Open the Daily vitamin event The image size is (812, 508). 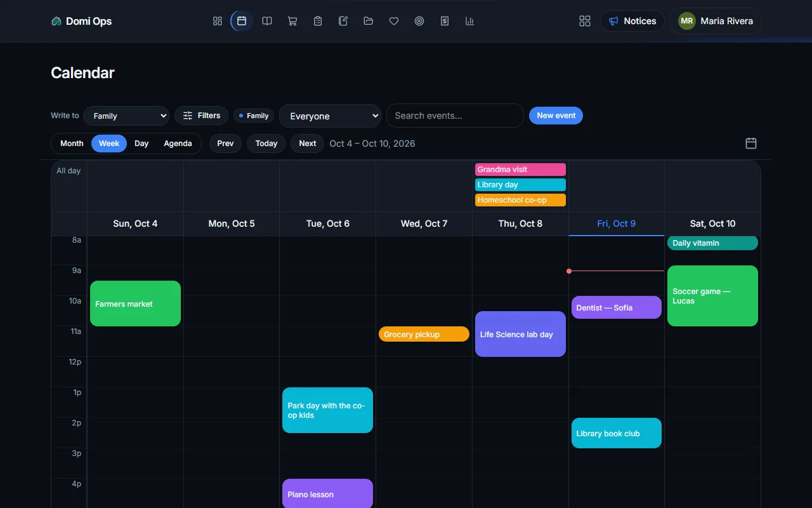click(712, 243)
